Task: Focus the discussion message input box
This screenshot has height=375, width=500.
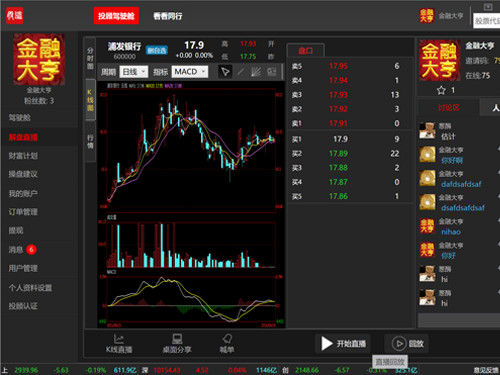Action: click(x=459, y=321)
